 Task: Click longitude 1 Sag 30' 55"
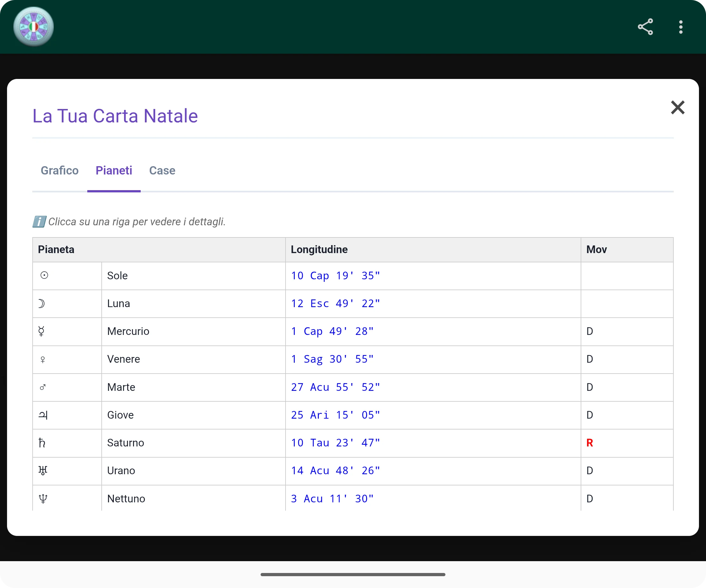click(332, 359)
